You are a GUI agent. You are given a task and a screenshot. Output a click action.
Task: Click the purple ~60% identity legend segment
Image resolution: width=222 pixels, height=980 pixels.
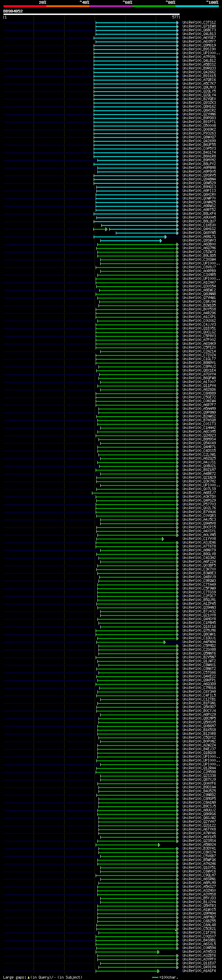click(x=111, y=6)
